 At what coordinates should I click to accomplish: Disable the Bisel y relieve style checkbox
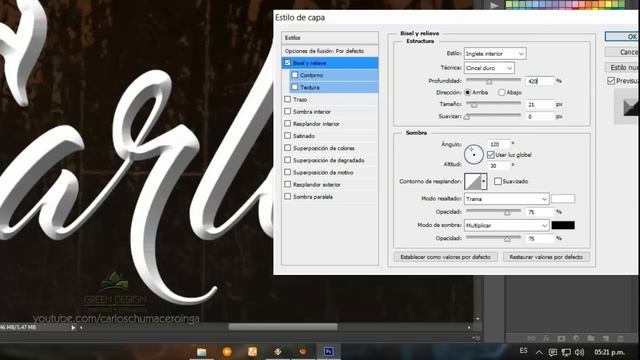[x=287, y=63]
